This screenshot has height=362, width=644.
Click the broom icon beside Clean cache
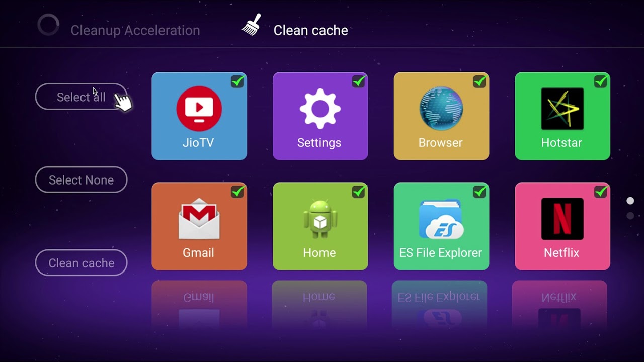coord(252,24)
